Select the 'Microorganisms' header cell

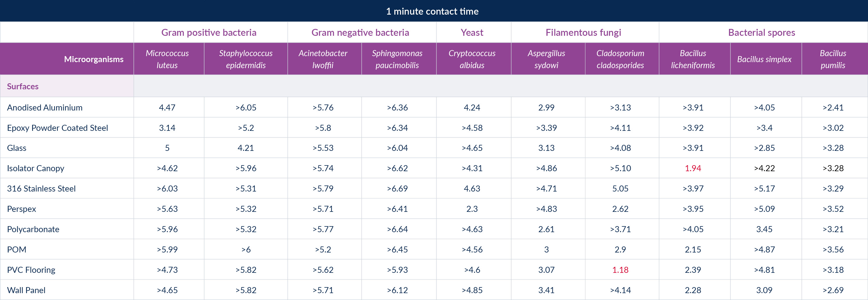[x=94, y=60]
